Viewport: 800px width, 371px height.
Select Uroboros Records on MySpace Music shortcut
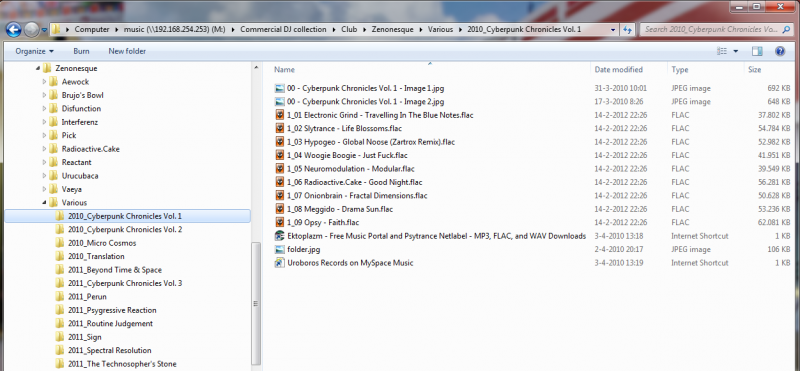[344, 263]
